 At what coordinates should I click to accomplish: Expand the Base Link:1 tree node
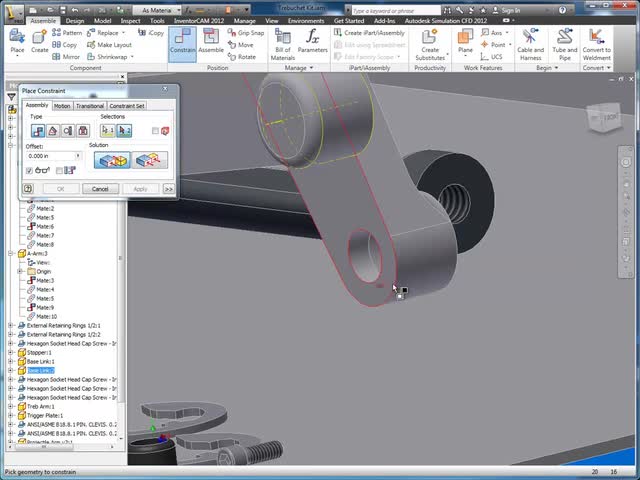[11, 361]
